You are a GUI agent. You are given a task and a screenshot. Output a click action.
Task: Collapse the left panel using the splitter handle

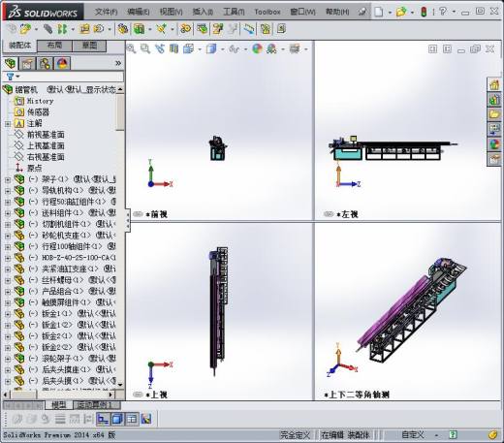click(x=128, y=220)
